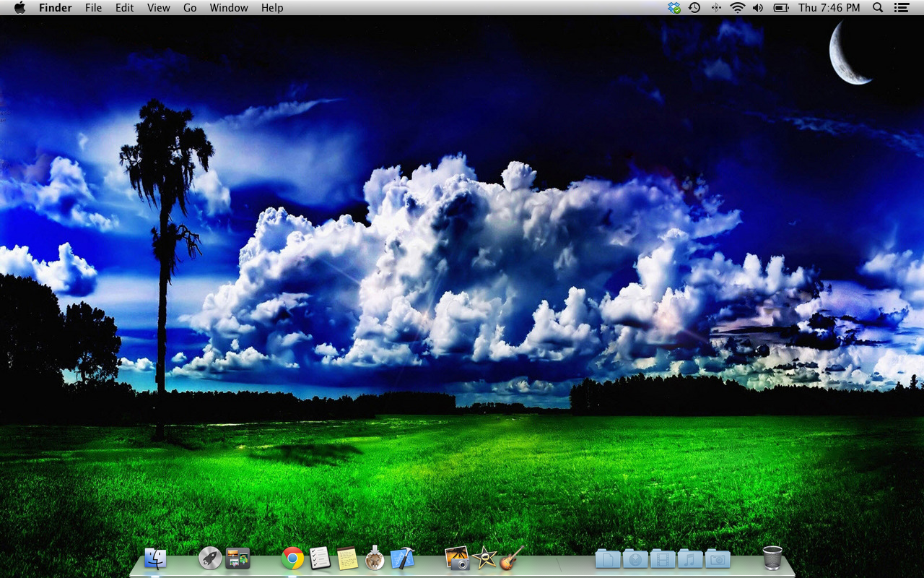924x578 pixels.
Task: Click the battery status icon
Action: point(781,8)
